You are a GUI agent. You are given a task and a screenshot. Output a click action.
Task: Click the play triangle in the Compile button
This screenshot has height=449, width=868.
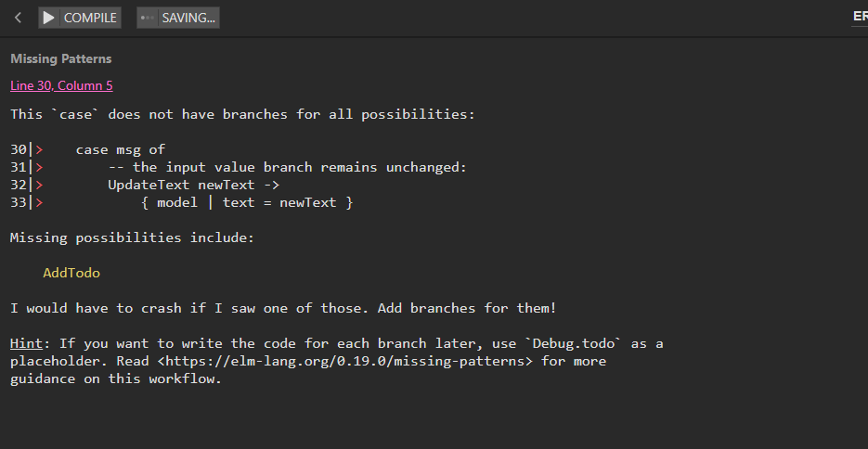pyautogui.click(x=48, y=18)
